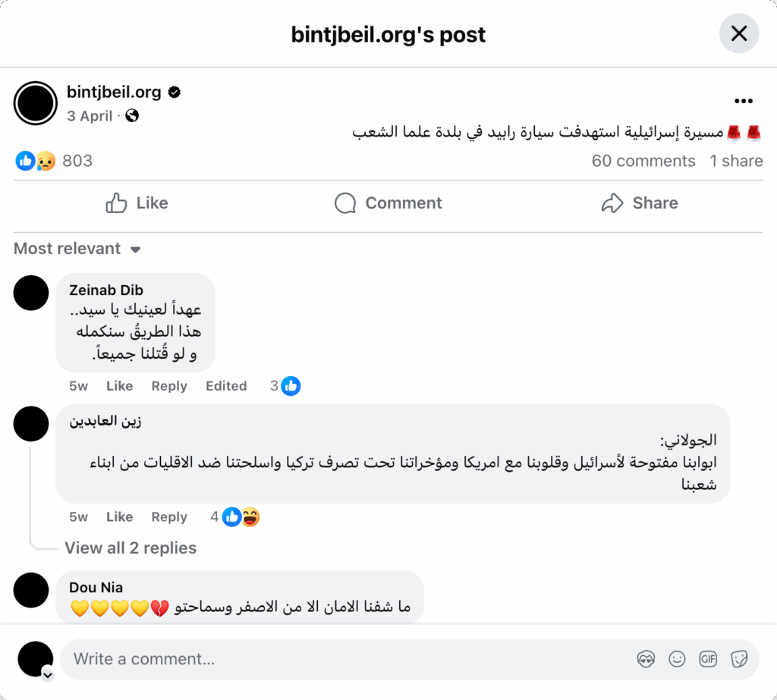Image resolution: width=777 pixels, height=700 pixels.
Task: Like Zeinab Dib's comment
Action: click(119, 386)
